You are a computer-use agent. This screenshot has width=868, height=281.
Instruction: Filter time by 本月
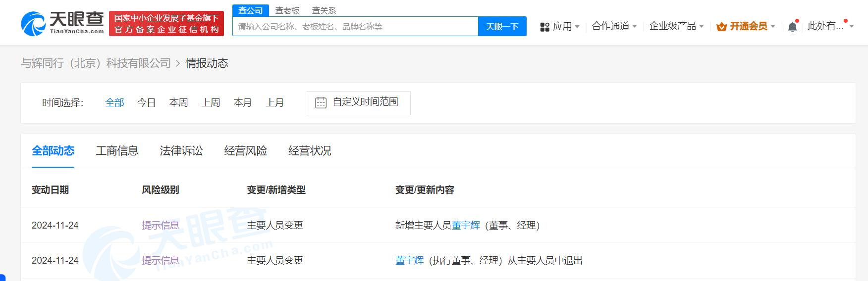(x=243, y=102)
